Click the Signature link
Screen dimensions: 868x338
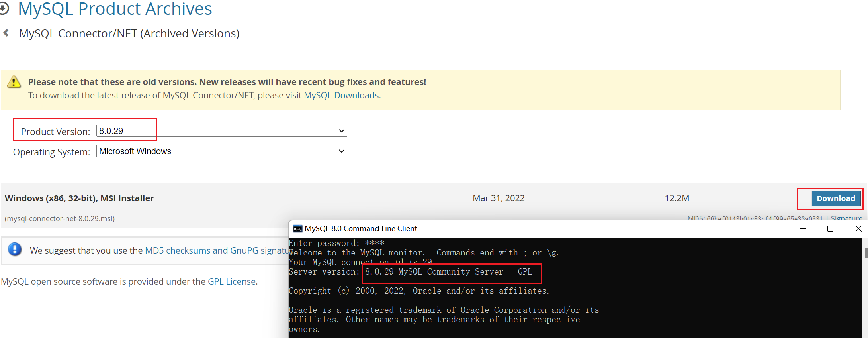tap(846, 218)
